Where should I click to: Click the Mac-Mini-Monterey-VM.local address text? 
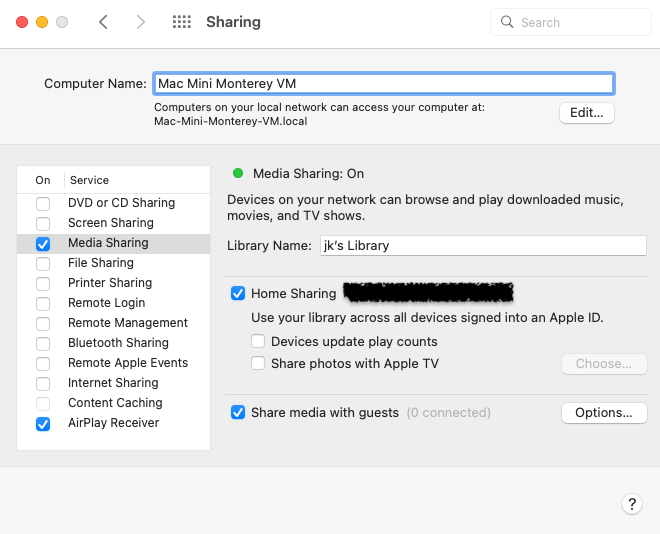(231, 121)
